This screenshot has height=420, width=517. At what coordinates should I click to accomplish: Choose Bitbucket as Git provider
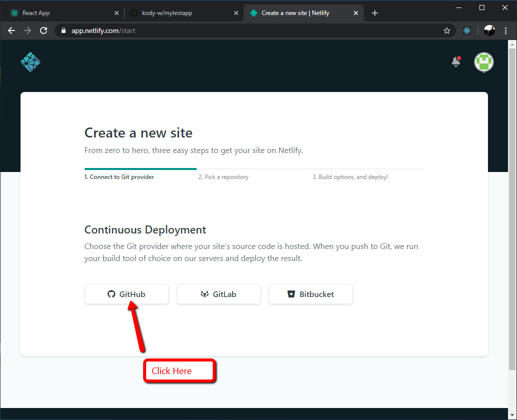coord(311,294)
